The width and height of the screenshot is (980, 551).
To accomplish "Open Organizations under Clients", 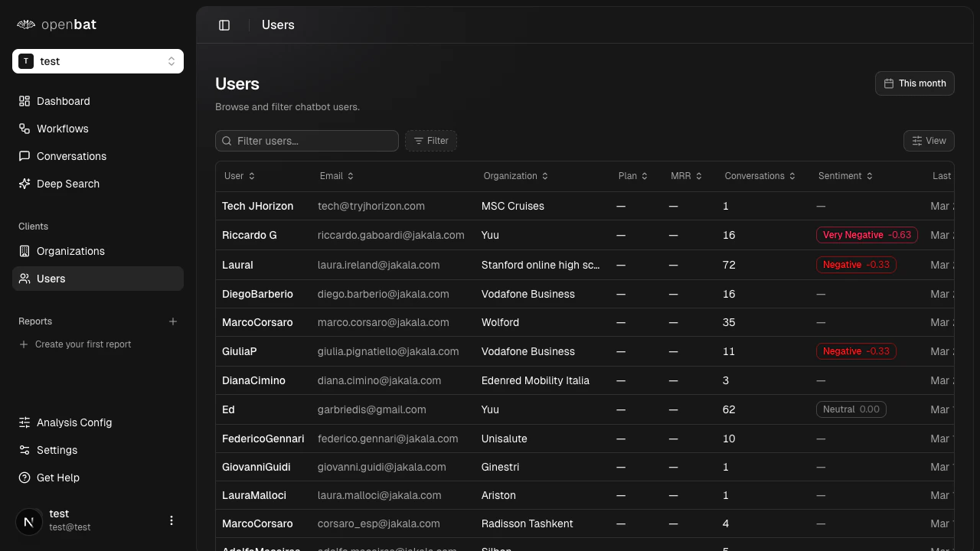I will pyautogui.click(x=70, y=251).
